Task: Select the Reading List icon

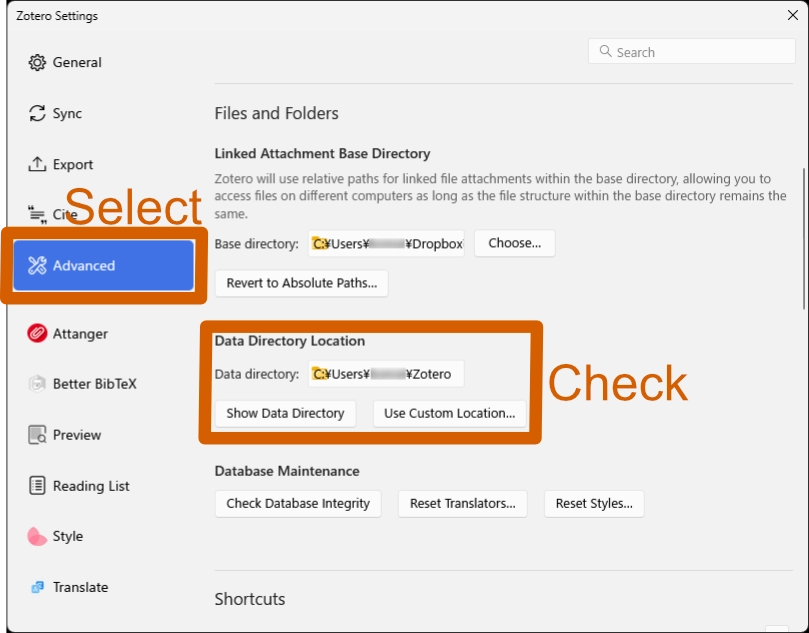Action: coord(37,486)
